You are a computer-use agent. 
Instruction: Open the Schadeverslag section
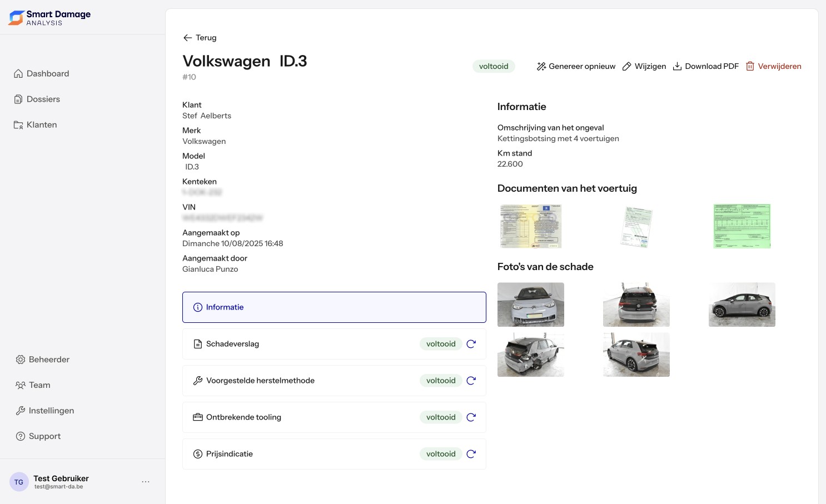click(x=334, y=344)
